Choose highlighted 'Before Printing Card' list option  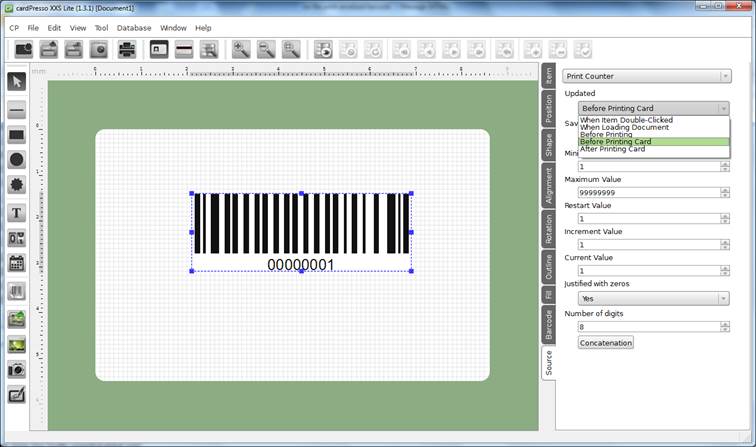click(654, 142)
